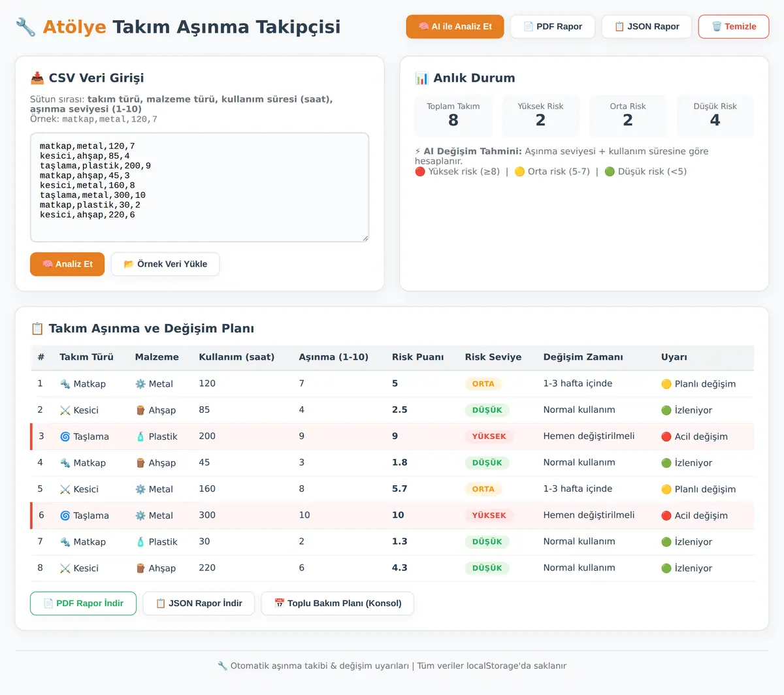Viewport: 784px width, 695px height.
Task: Open Toplu Bakım Planı (Konsol)
Action: point(337,603)
